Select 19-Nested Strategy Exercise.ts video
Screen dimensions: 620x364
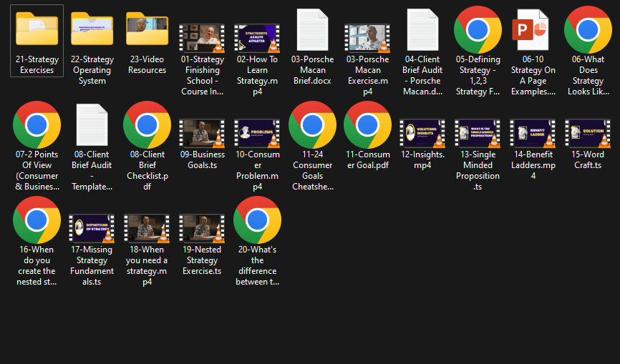(202, 229)
